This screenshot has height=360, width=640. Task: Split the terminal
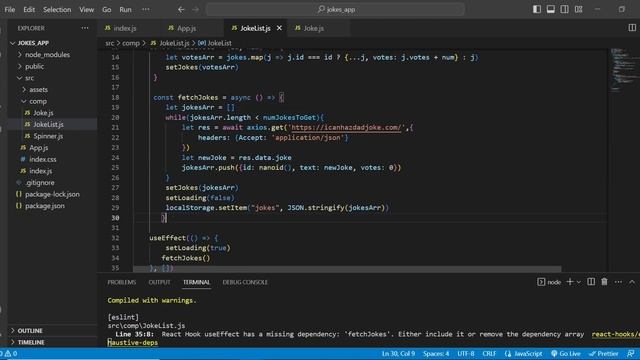591,282
